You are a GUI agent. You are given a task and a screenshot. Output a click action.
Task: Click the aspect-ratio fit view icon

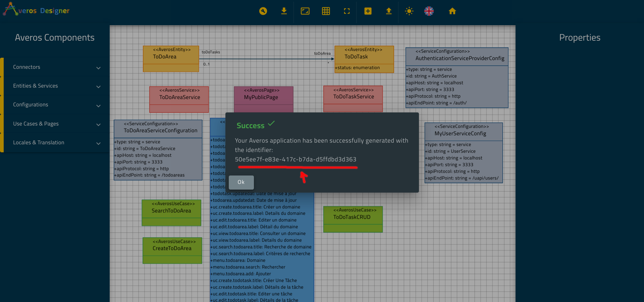(x=305, y=11)
